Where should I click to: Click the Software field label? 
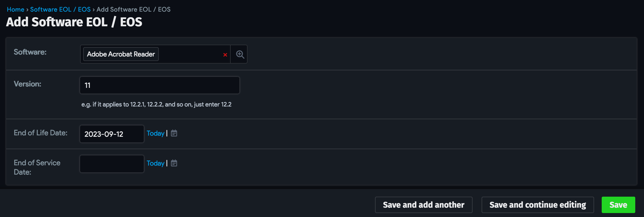(30, 52)
